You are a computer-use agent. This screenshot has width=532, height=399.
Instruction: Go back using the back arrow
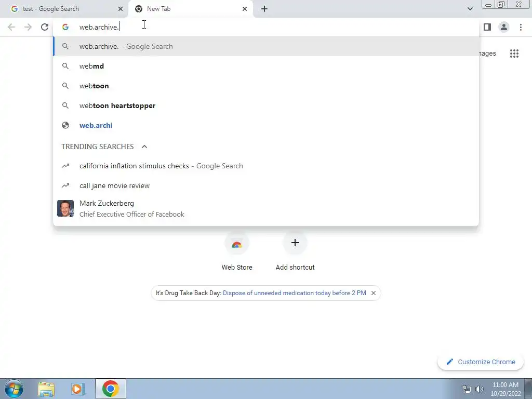coord(11,27)
